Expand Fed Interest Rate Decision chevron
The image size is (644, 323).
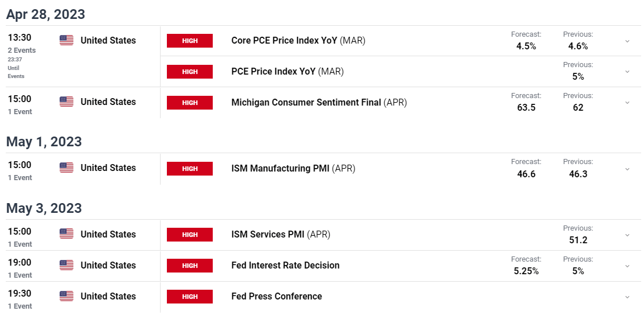click(627, 266)
